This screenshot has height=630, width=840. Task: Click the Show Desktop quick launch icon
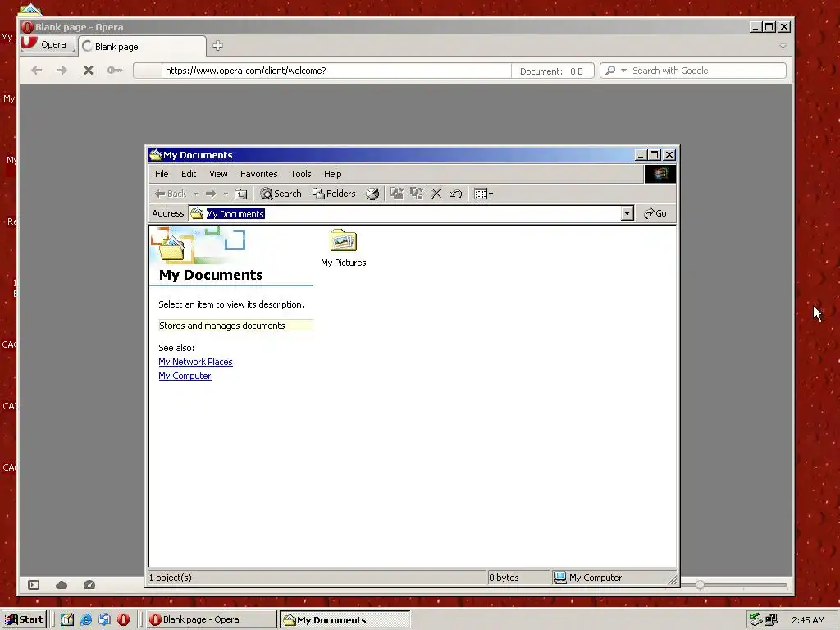click(x=67, y=620)
